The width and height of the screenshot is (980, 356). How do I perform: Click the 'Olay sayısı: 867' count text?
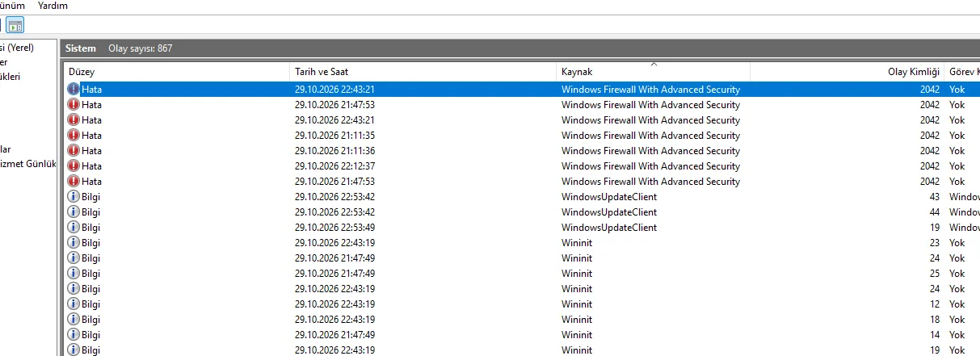tap(140, 48)
